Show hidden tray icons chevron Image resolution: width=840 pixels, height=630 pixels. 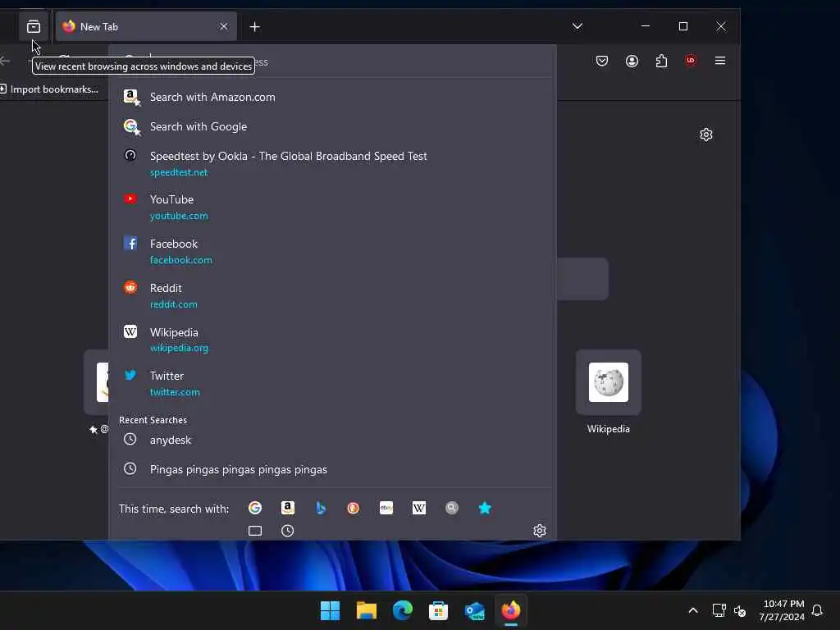pyautogui.click(x=692, y=610)
